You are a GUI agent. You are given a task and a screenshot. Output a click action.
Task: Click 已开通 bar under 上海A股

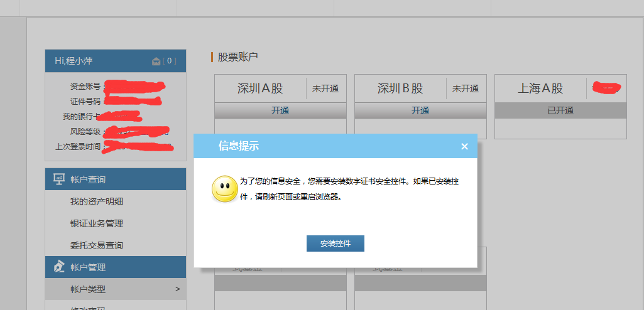[x=560, y=110]
